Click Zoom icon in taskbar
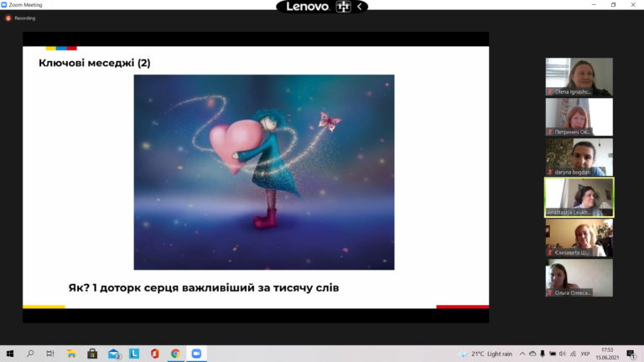This screenshot has height=362, width=644. (196, 354)
